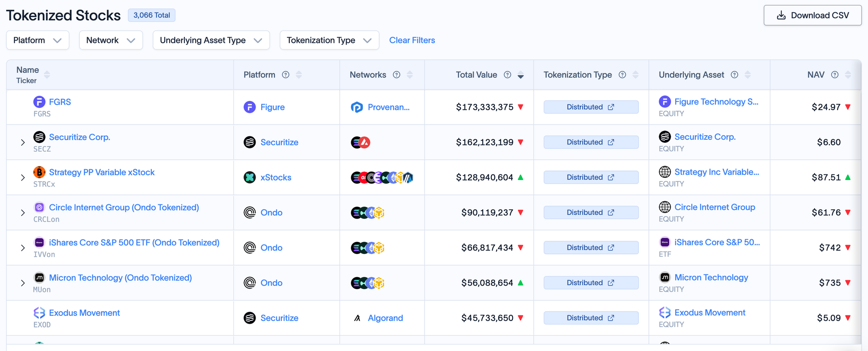The height and width of the screenshot is (351, 868).
Task: Open Securitize platform in Securitize Corp. row
Action: pyautogui.click(x=279, y=142)
